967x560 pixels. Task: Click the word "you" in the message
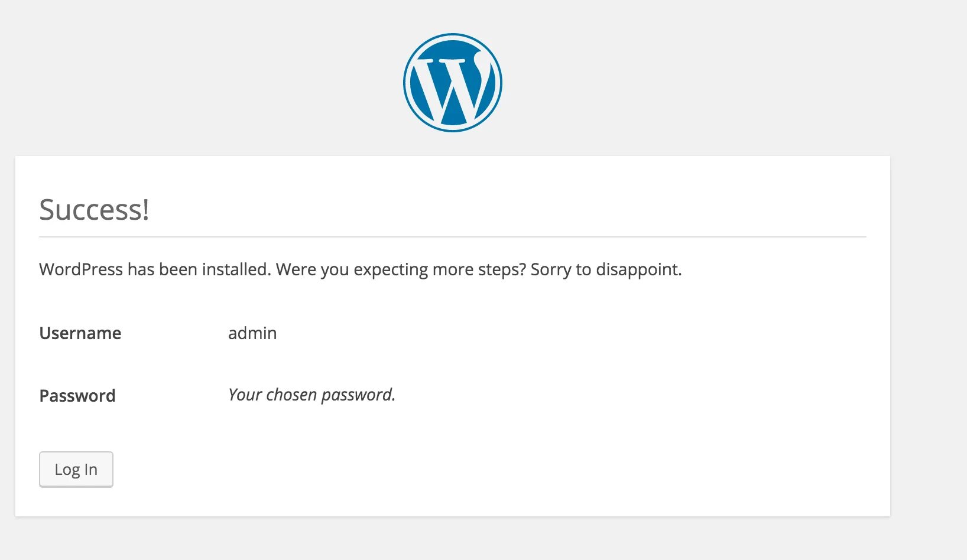click(335, 270)
